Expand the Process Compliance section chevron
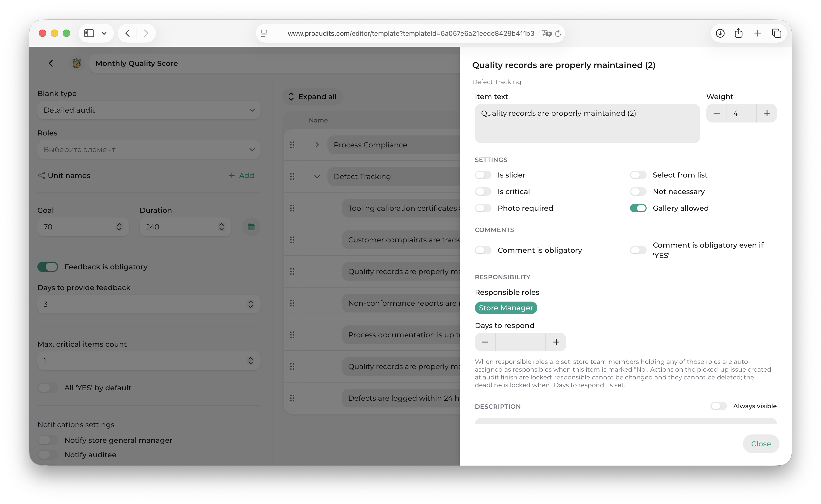 pos(317,145)
